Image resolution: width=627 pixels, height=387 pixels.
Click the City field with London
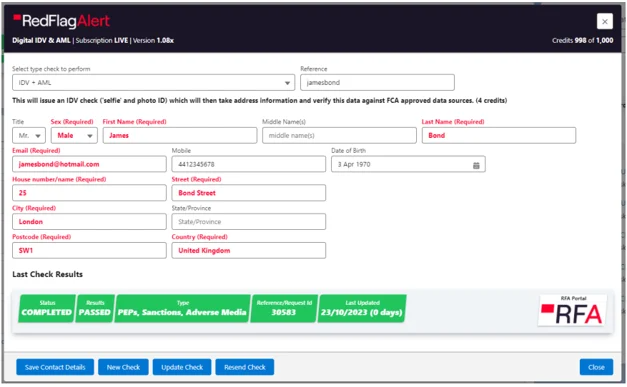click(x=89, y=222)
